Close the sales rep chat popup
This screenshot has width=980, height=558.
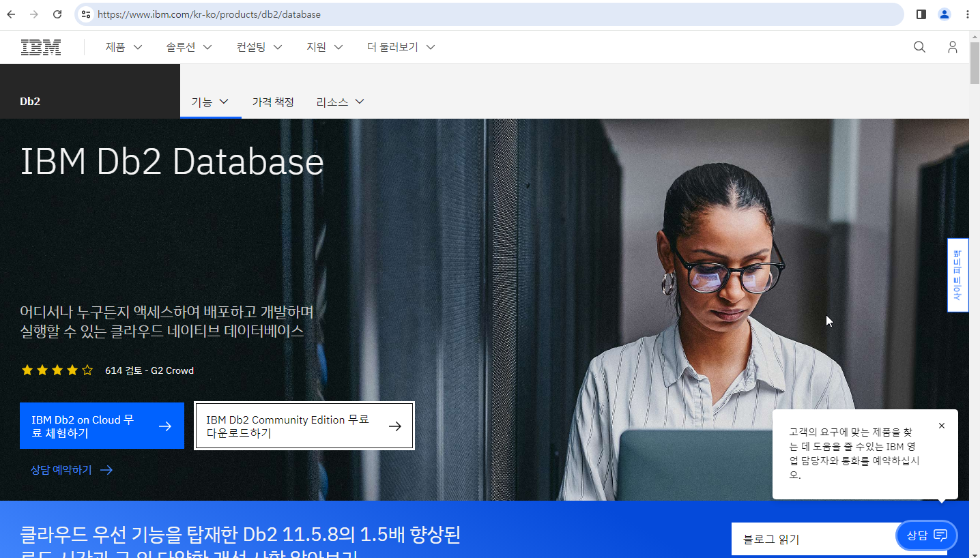coord(942,426)
